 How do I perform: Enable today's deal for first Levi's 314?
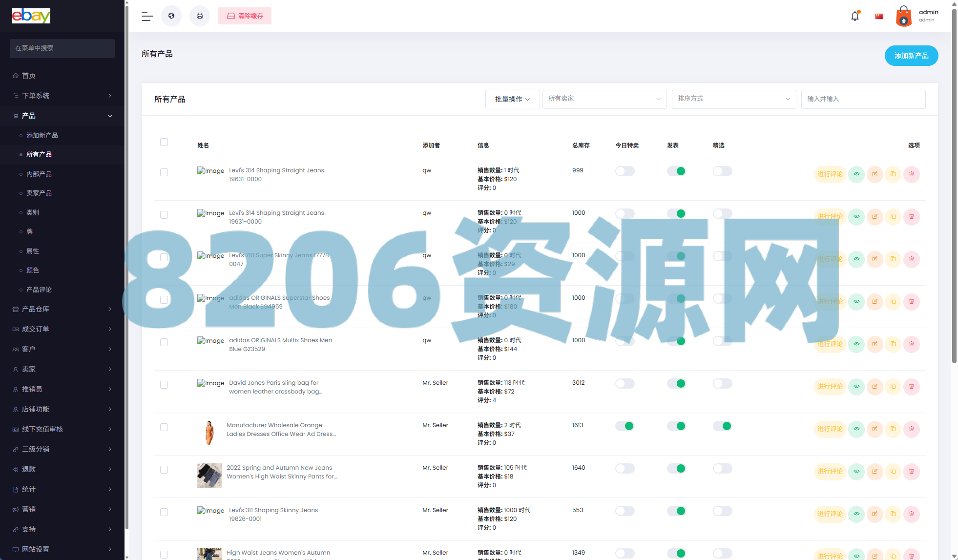coord(625,171)
